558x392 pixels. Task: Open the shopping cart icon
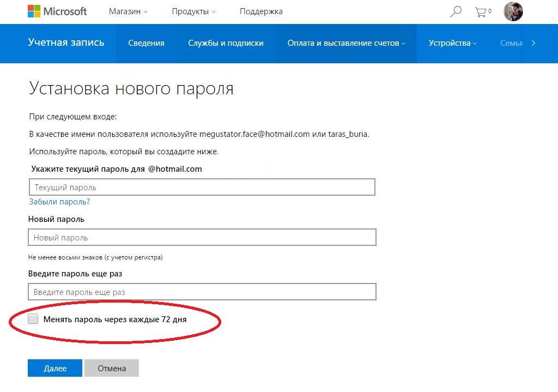click(x=482, y=11)
